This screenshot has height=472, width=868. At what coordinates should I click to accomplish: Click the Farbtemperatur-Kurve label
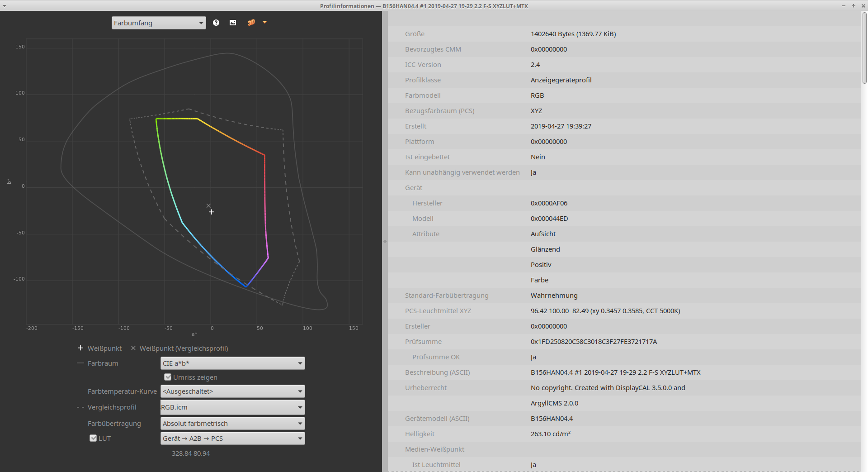click(122, 391)
